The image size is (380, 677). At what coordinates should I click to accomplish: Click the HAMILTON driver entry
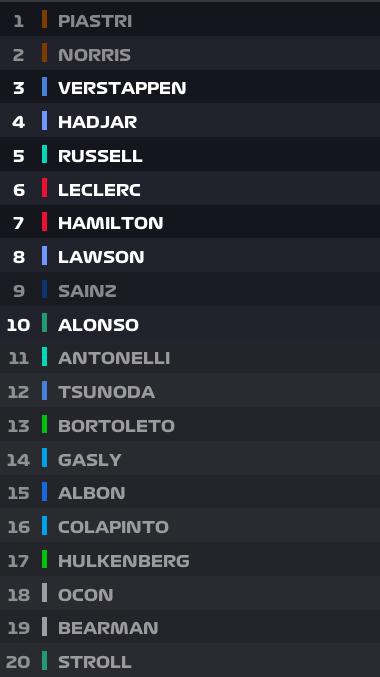point(190,222)
